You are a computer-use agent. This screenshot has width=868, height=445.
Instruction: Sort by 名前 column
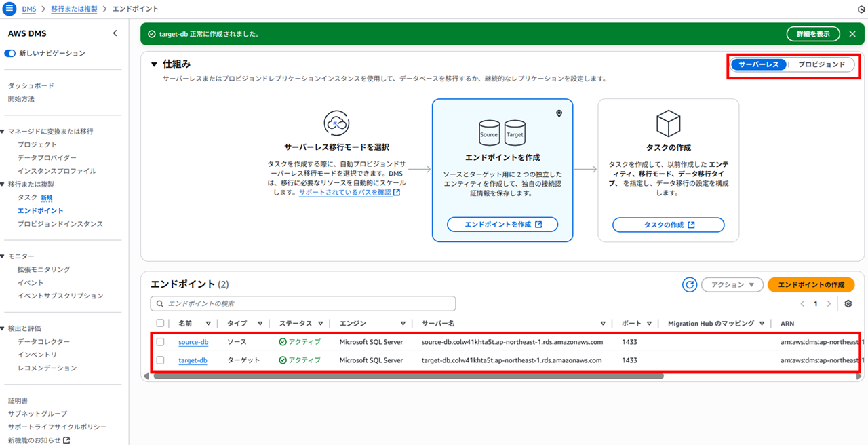208,324
